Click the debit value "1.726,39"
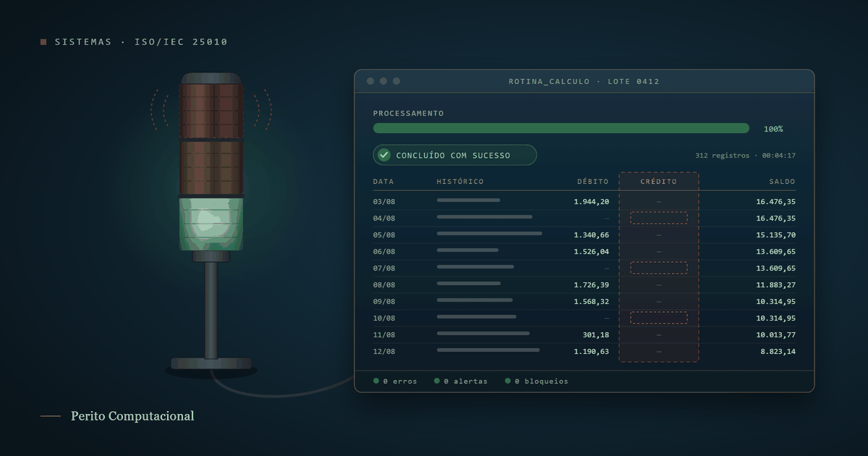 coord(592,285)
